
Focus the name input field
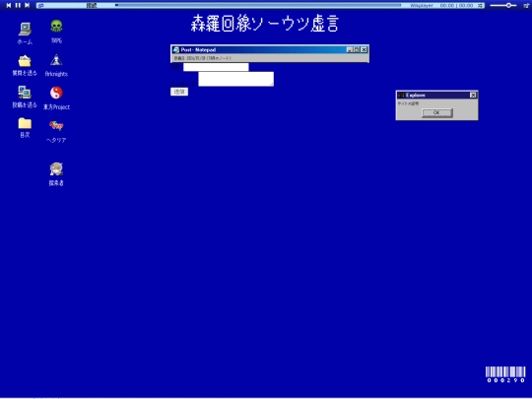(x=216, y=67)
